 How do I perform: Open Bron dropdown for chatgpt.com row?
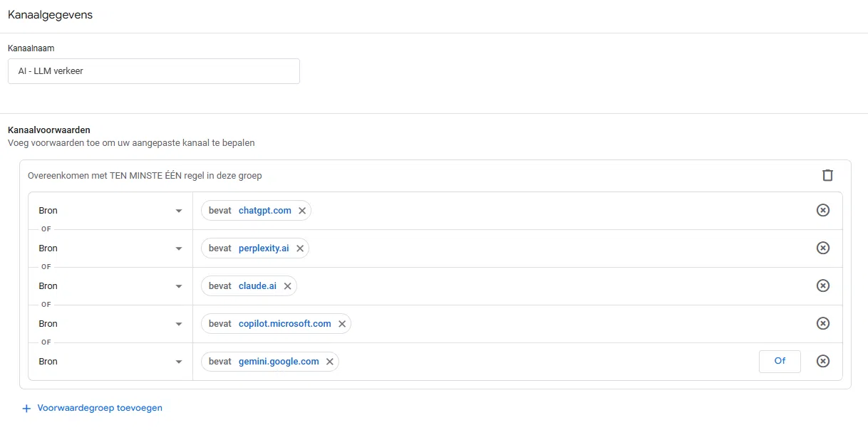click(110, 211)
